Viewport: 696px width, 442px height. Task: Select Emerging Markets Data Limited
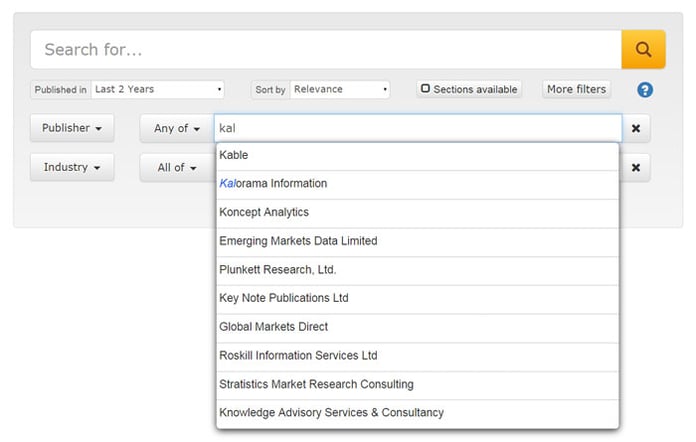click(417, 242)
